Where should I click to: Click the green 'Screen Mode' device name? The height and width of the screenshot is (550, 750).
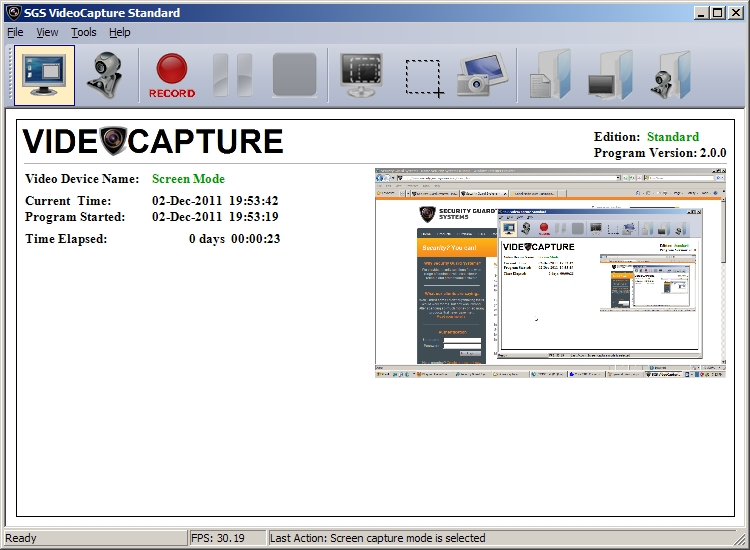pos(188,178)
